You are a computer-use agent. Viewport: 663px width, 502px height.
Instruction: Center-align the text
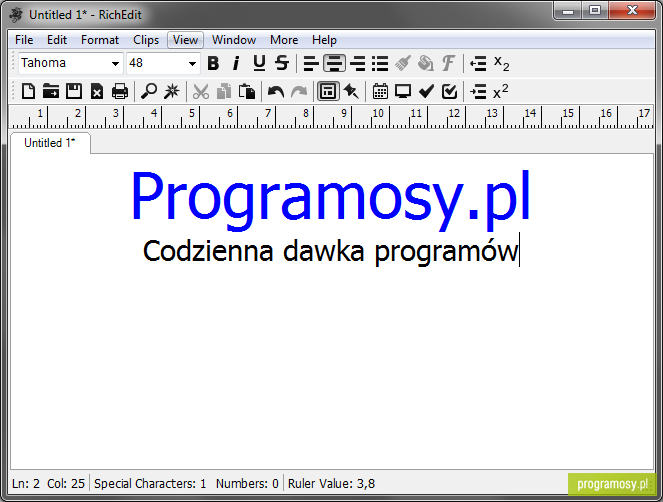pyautogui.click(x=334, y=63)
